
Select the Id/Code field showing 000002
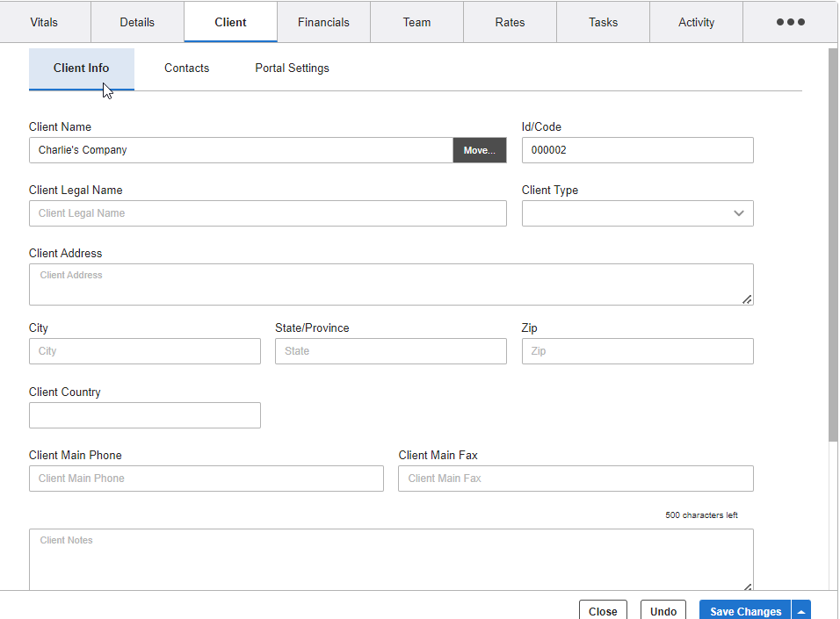click(x=637, y=150)
